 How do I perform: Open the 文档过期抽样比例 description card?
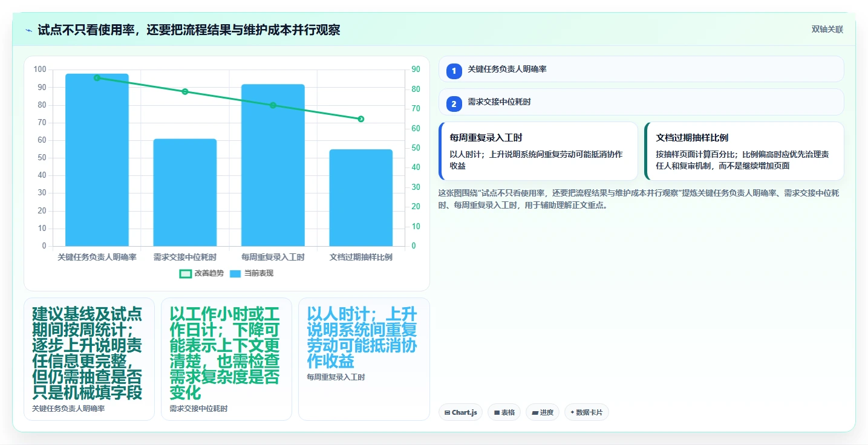(744, 151)
